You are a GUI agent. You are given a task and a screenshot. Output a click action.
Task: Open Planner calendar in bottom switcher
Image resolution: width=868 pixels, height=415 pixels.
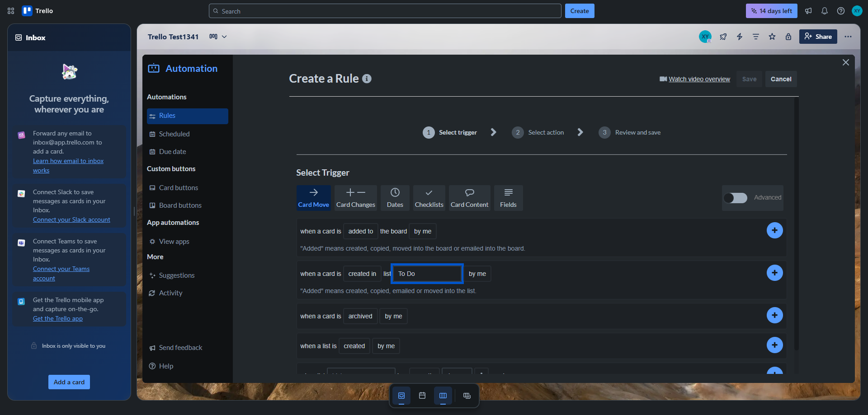pyautogui.click(x=422, y=396)
